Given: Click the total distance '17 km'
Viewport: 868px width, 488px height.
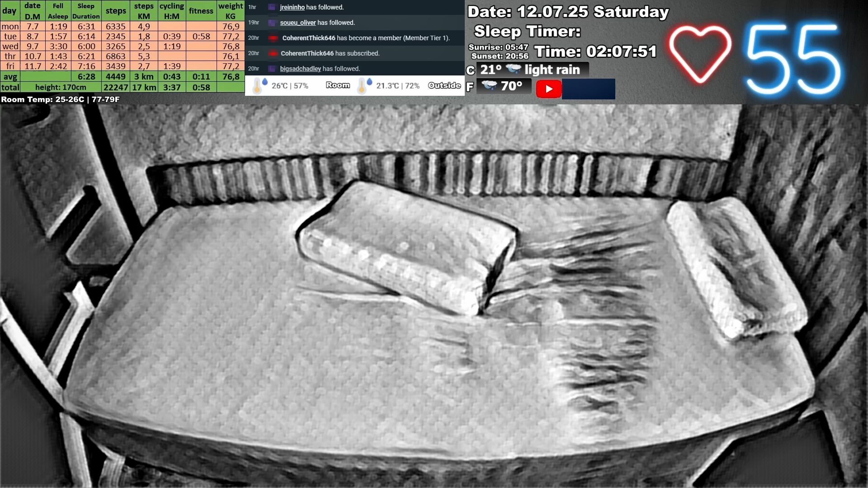Looking at the screenshot, I should 144,87.
